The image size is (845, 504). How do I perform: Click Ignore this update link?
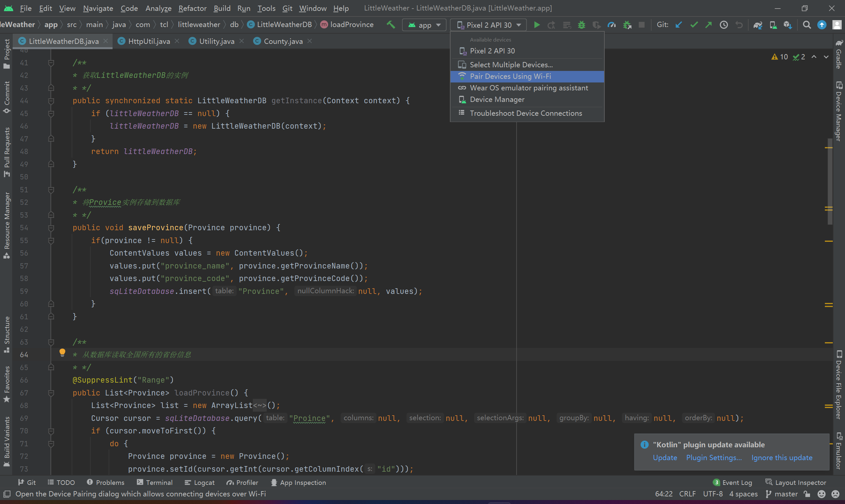coord(782,457)
